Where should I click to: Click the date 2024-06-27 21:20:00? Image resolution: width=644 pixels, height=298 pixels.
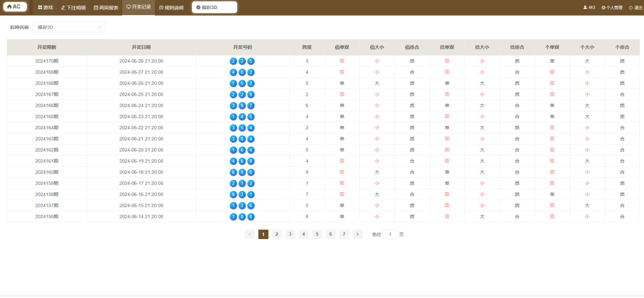tap(141, 72)
